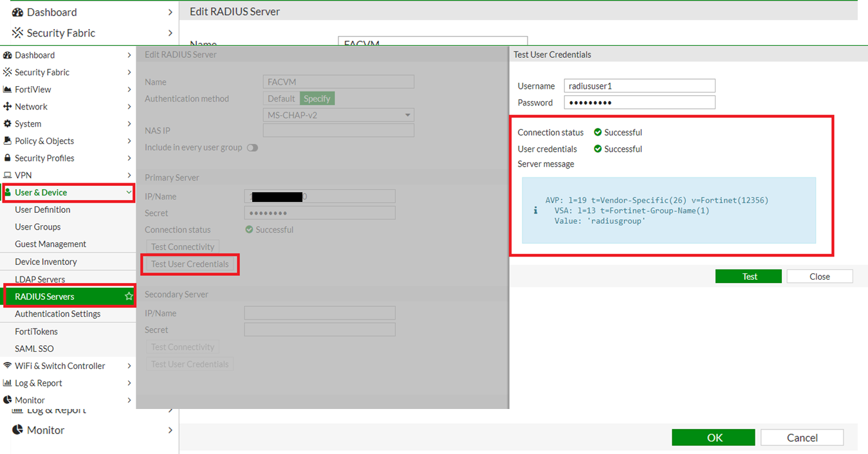Collapse the User & Device section arrow
This screenshot has height=454, width=868.
point(129,192)
